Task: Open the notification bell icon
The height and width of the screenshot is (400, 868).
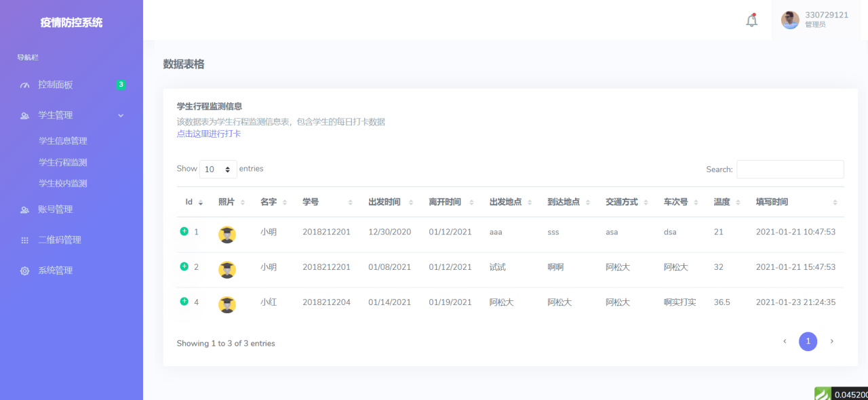Action: click(751, 20)
